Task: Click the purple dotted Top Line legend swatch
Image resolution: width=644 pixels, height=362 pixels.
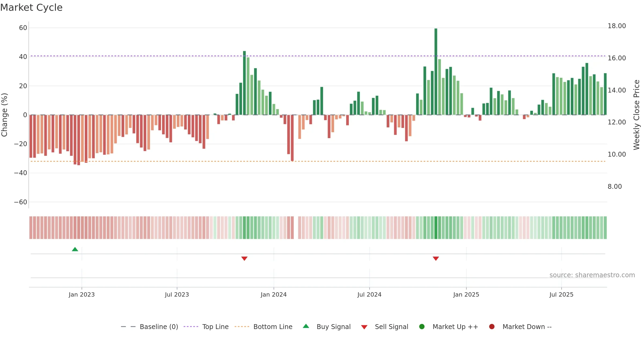Action: click(191, 327)
